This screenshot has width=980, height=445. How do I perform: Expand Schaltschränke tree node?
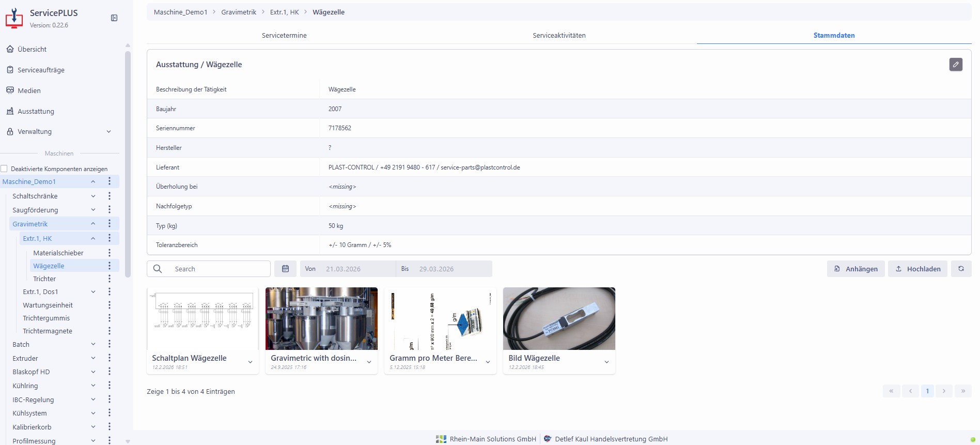tap(93, 196)
